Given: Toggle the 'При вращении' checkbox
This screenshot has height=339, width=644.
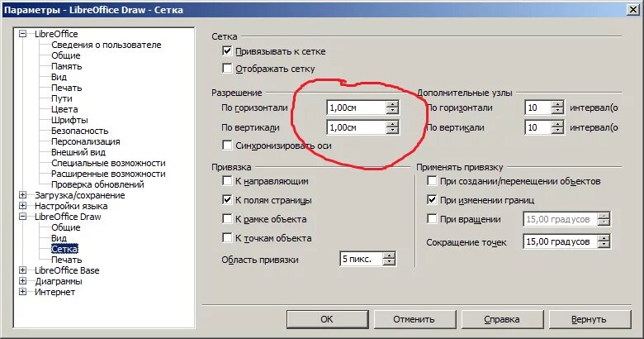Looking at the screenshot, I should tap(432, 219).
